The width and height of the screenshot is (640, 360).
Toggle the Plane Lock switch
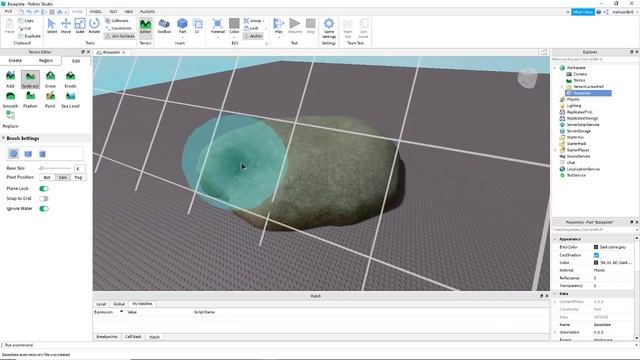pos(44,189)
